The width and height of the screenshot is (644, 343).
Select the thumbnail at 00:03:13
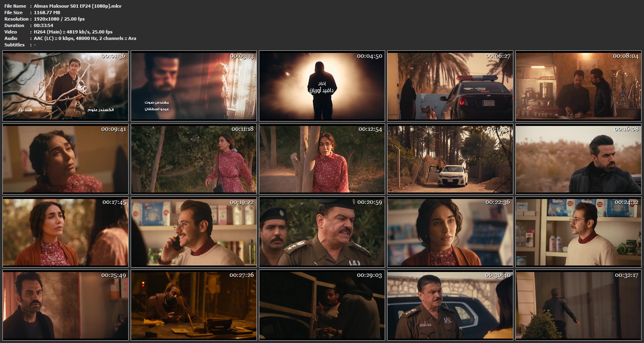194,86
